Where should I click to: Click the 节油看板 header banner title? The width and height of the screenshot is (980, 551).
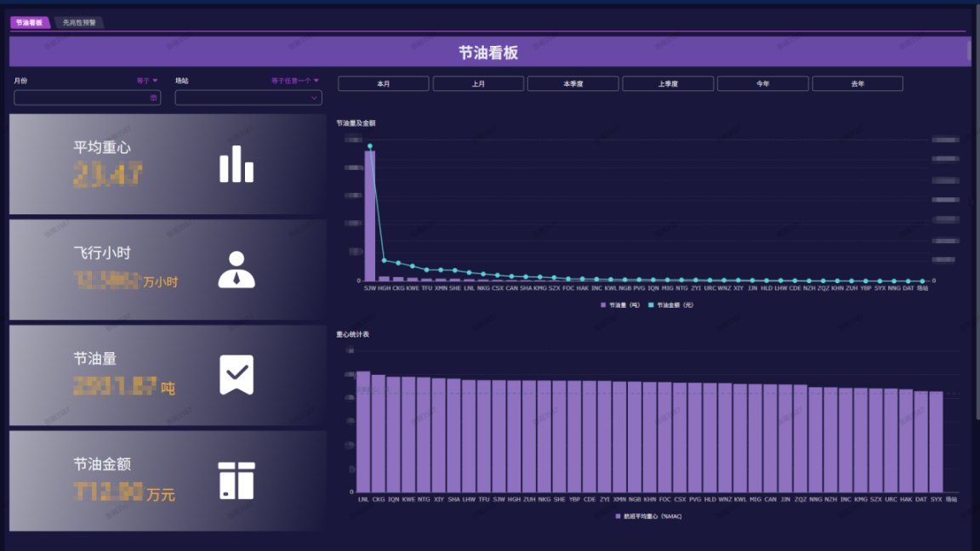coord(488,53)
